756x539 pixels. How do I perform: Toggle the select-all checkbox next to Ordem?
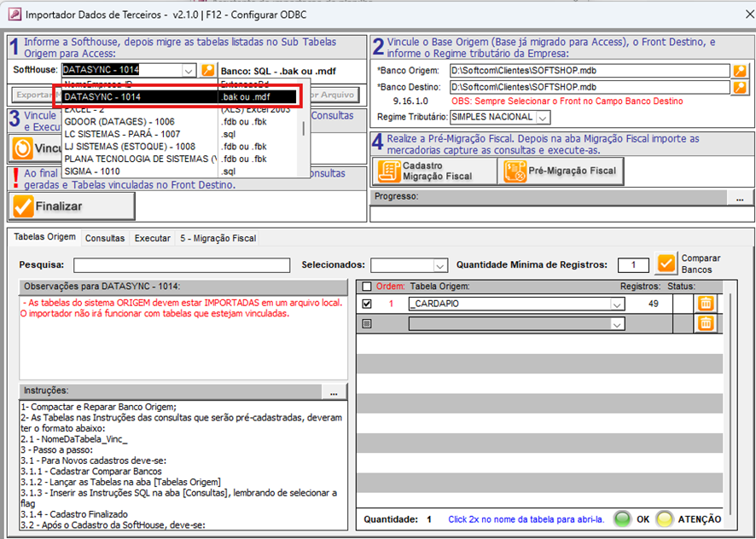point(367,287)
